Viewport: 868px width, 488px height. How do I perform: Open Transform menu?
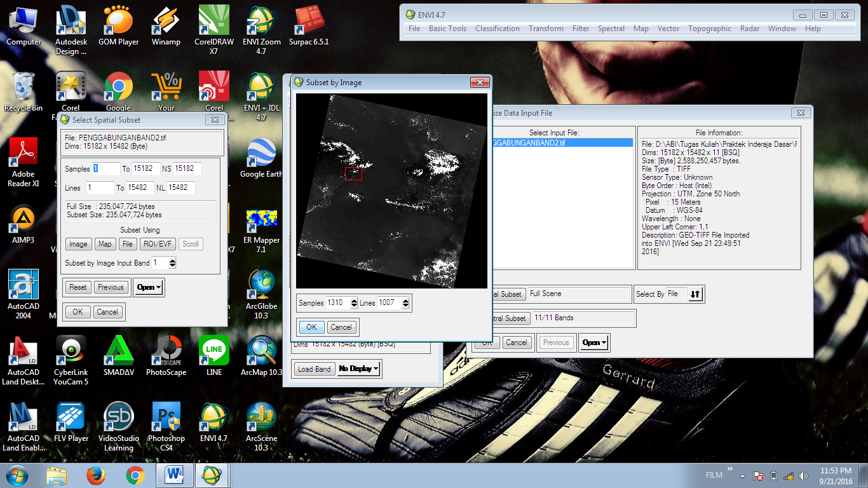click(546, 29)
